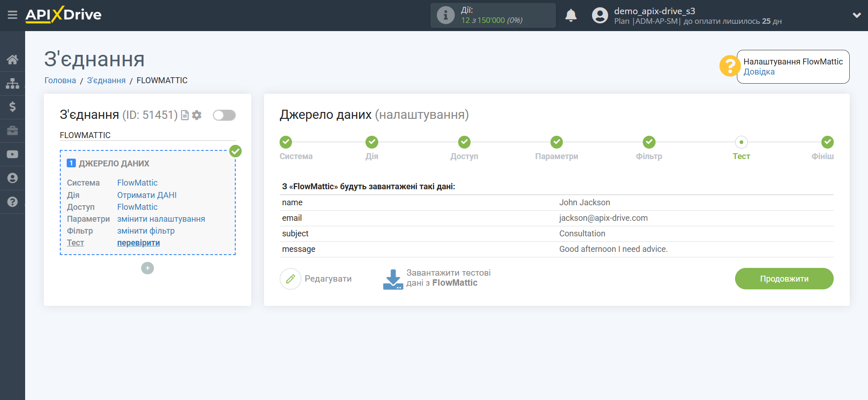Image resolution: width=868 pixels, height=400 pixels.
Task: Click the 'subject' field label
Action: click(x=295, y=234)
